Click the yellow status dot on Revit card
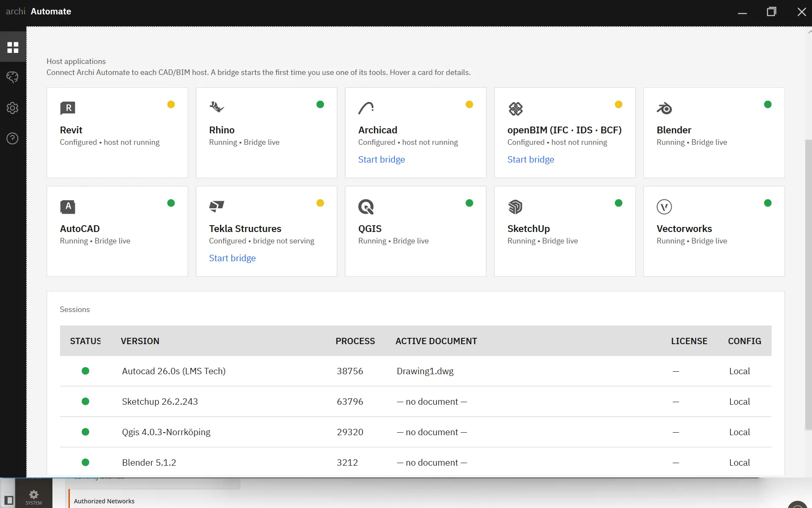 (171, 104)
